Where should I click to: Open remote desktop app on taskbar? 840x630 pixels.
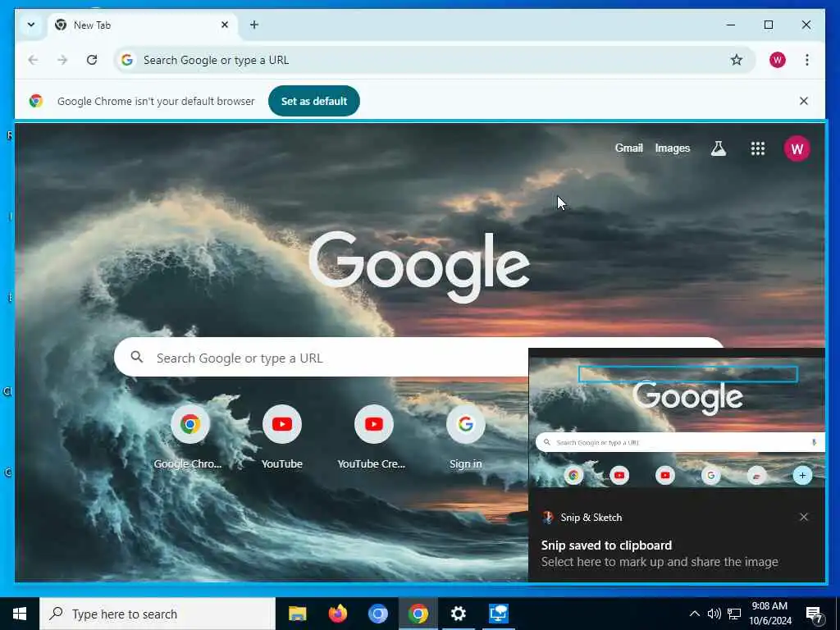498,614
